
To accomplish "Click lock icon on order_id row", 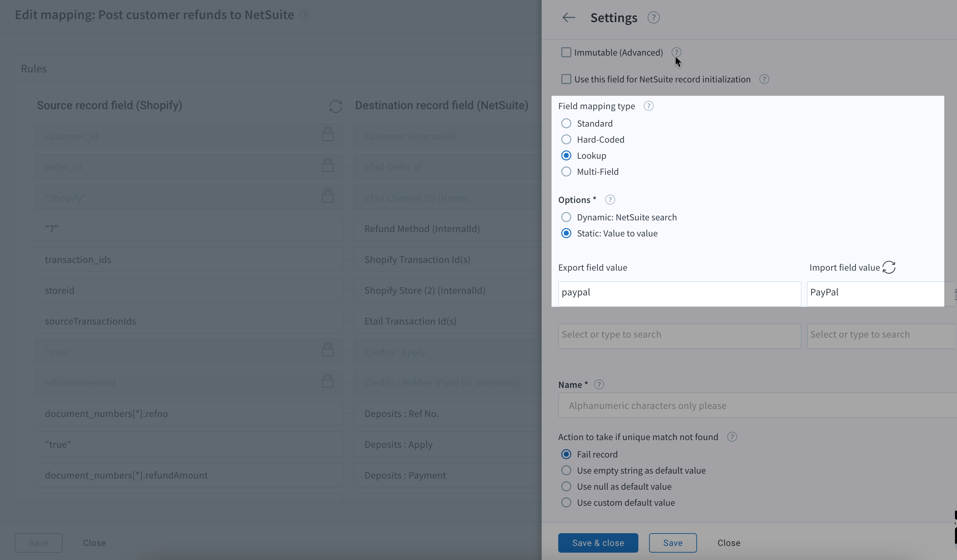I will pyautogui.click(x=327, y=165).
